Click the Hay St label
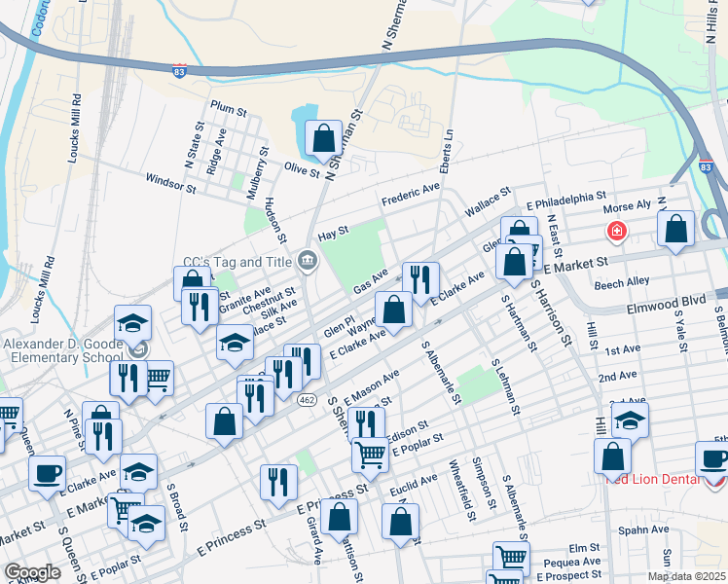Screen dimensions: 728x584 point(333,233)
